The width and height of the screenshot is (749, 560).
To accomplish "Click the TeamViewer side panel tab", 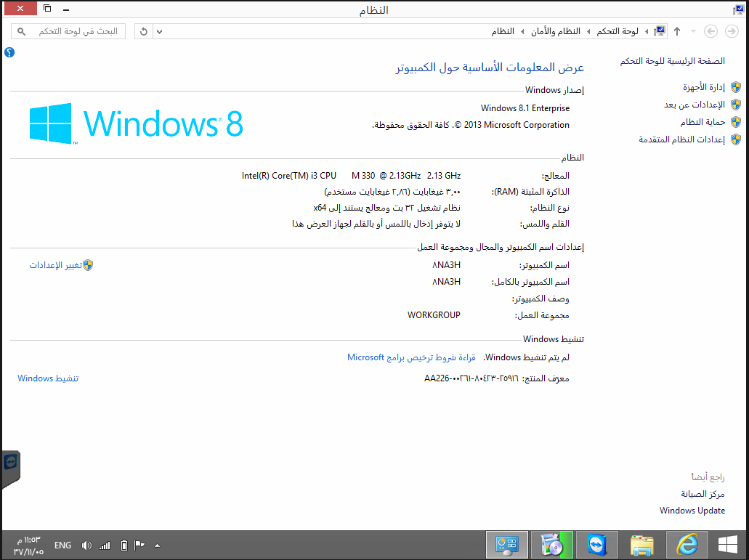I will [x=10, y=468].
